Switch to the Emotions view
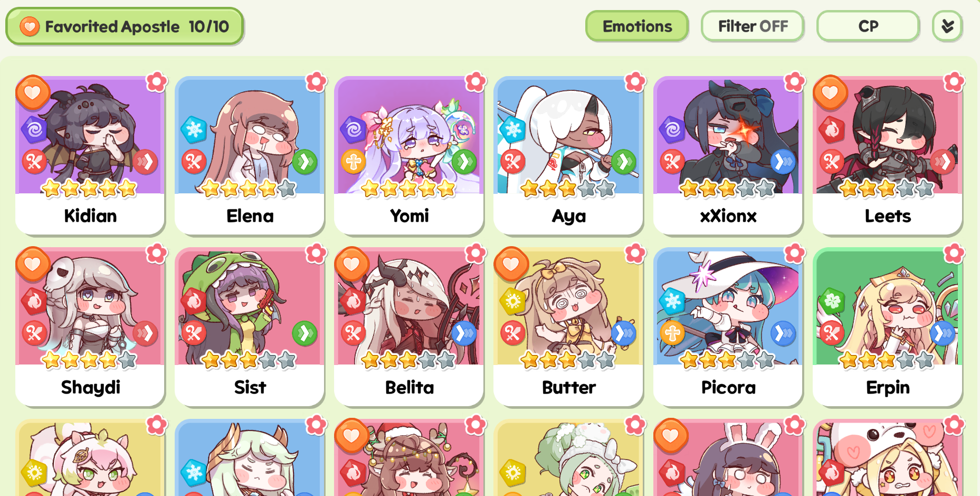980x496 pixels. 637,26
